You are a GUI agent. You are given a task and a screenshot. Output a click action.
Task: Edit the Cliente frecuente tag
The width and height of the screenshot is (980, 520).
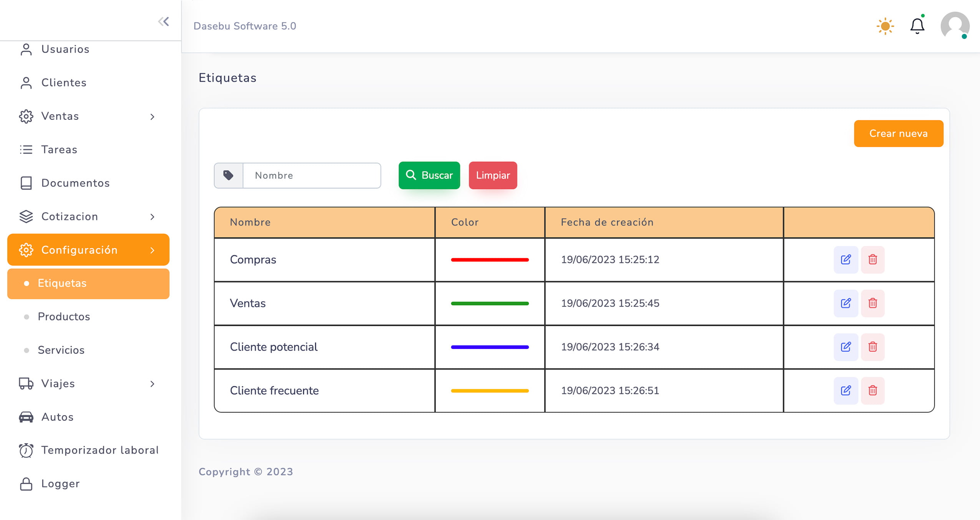coord(845,390)
